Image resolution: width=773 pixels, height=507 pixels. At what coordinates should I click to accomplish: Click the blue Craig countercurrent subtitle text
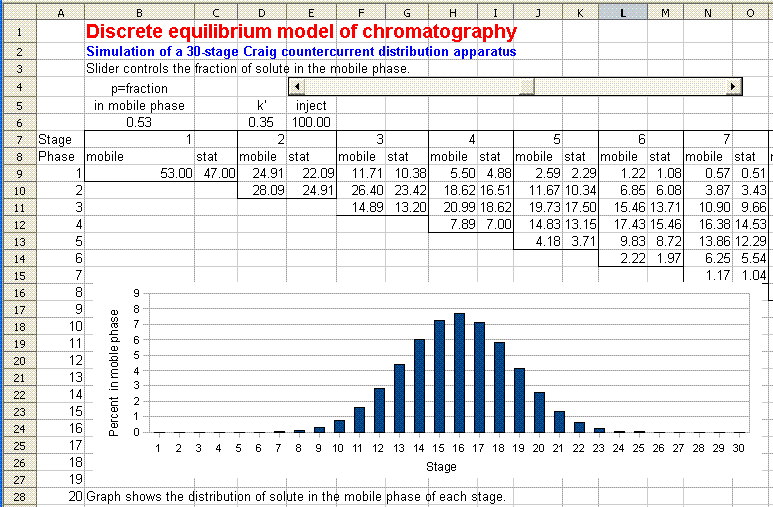301,52
